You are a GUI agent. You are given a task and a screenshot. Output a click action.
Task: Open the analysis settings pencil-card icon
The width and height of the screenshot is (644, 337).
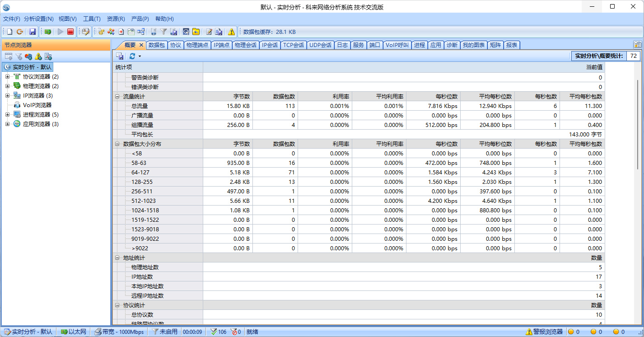(85, 32)
